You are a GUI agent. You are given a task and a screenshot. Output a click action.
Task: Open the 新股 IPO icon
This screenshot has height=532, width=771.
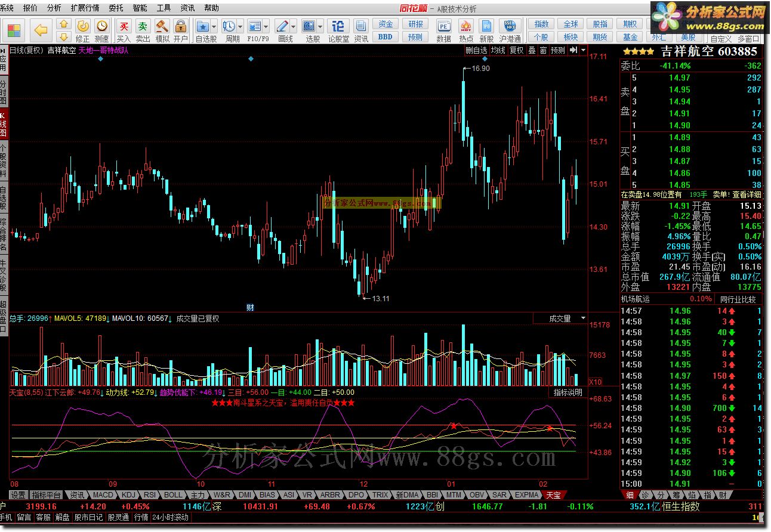486,26
